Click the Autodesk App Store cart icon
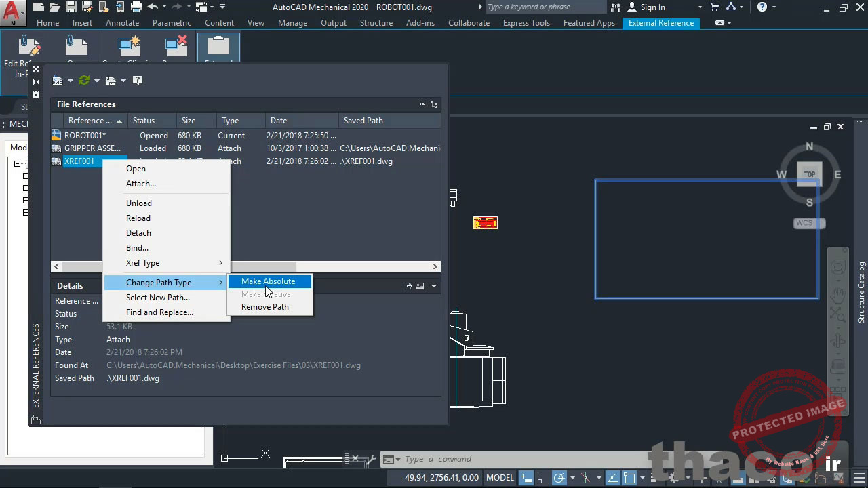The width and height of the screenshot is (868, 488). (x=715, y=7)
